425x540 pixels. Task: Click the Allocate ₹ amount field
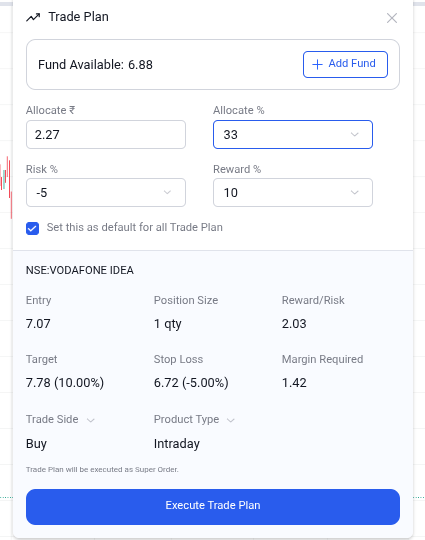106,135
